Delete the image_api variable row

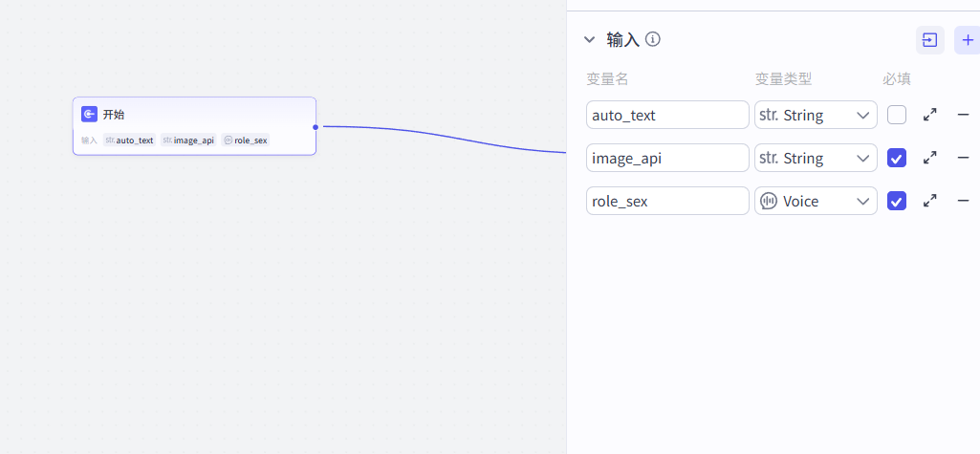[x=963, y=158]
